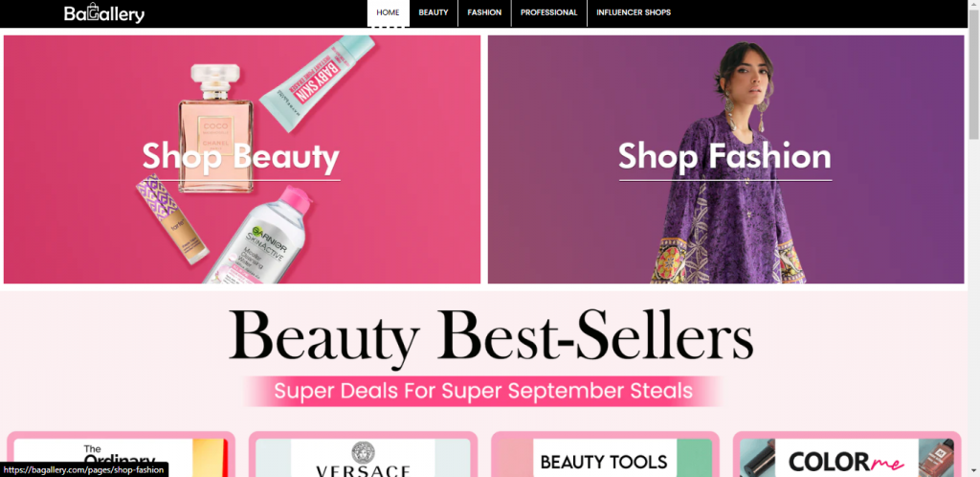Click the BaGallery logo

103,13
